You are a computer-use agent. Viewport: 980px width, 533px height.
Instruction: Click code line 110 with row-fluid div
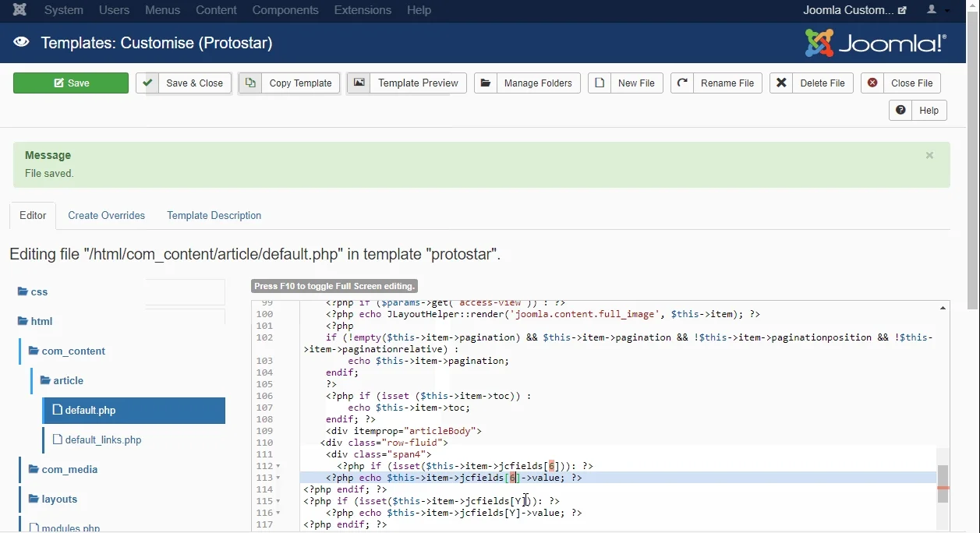coord(384,443)
